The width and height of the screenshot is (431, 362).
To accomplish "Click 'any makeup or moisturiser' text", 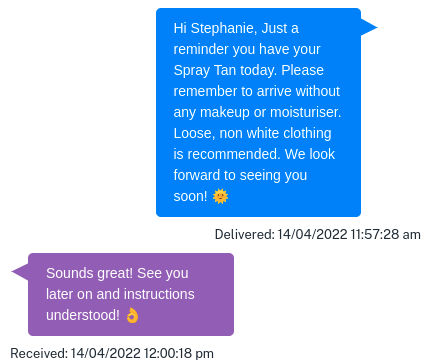I will coord(256,112).
